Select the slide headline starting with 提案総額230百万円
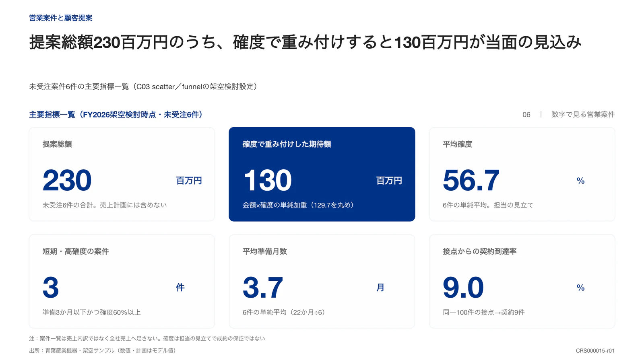This screenshot has height=362, width=644. 305,42
